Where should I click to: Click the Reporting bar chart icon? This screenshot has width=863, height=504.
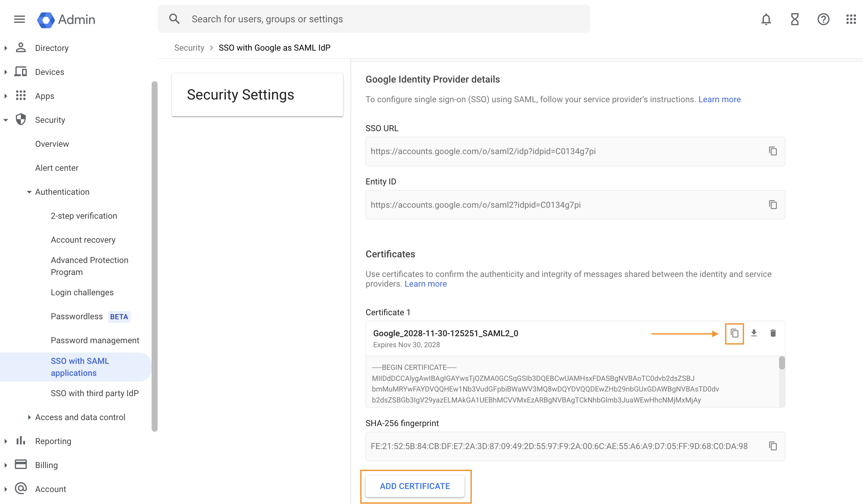pos(21,441)
